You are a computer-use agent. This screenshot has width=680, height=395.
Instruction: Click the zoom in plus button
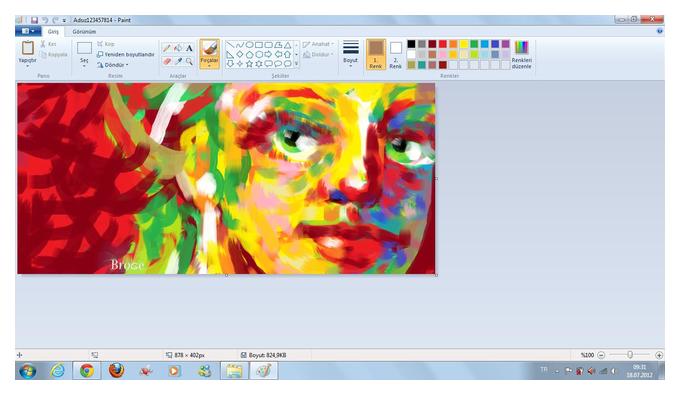click(x=659, y=355)
